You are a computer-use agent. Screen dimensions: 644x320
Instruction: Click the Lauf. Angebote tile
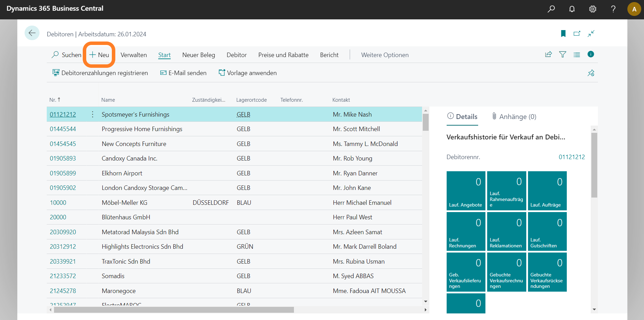click(466, 191)
